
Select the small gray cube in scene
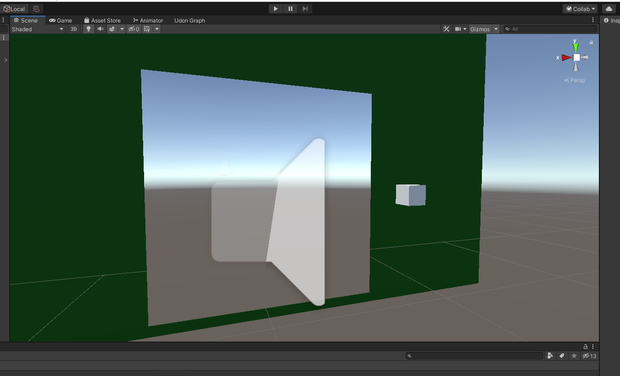click(411, 195)
